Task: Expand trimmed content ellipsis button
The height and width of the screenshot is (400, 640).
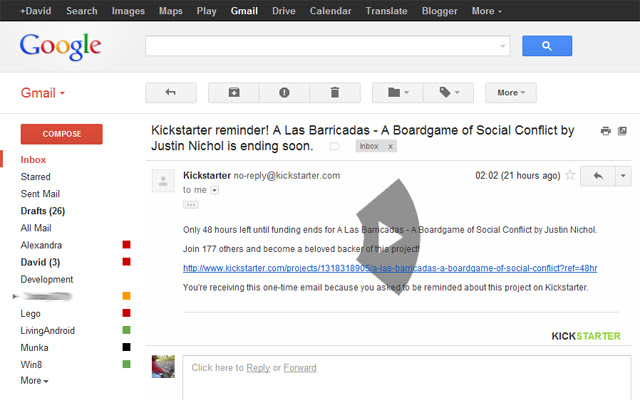Action: click(191, 204)
